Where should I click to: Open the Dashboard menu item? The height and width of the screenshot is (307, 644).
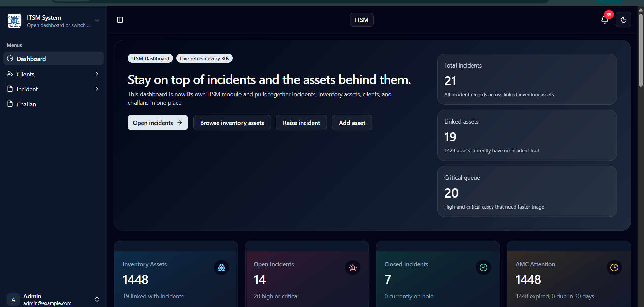54,58
